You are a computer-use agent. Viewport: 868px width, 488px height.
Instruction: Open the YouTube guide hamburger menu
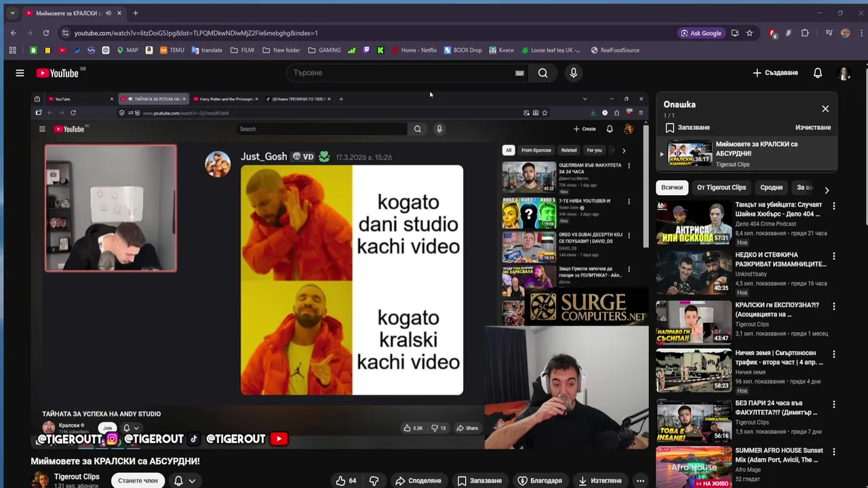point(20,73)
